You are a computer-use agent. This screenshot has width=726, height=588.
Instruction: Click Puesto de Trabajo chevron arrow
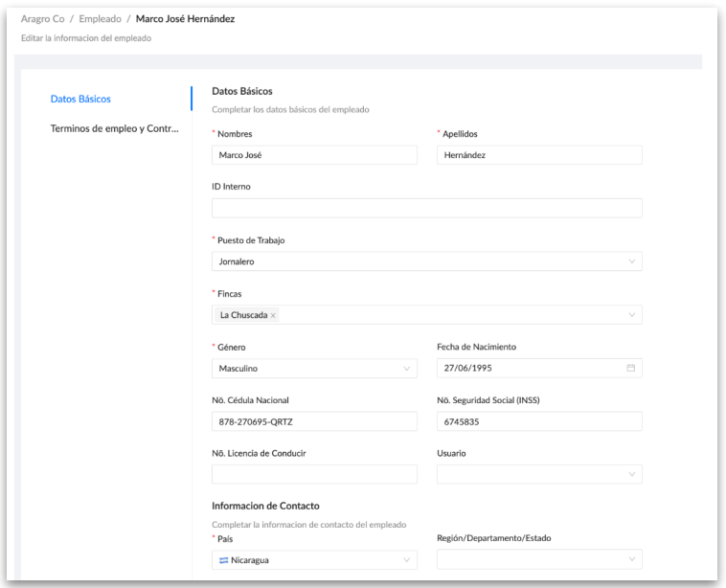631,261
